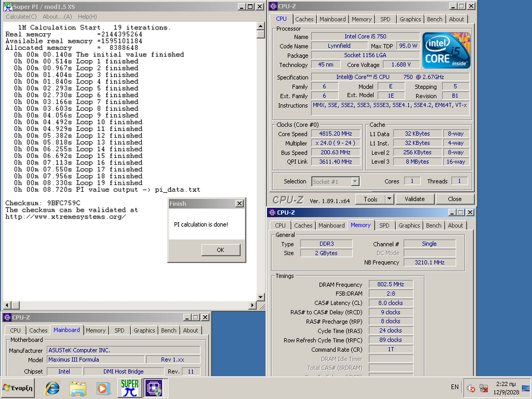The width and height of the screenshot is (532, 399).
Task: Select Mainboard tab in top CPU-Z window
Action: tap(332, 19)
